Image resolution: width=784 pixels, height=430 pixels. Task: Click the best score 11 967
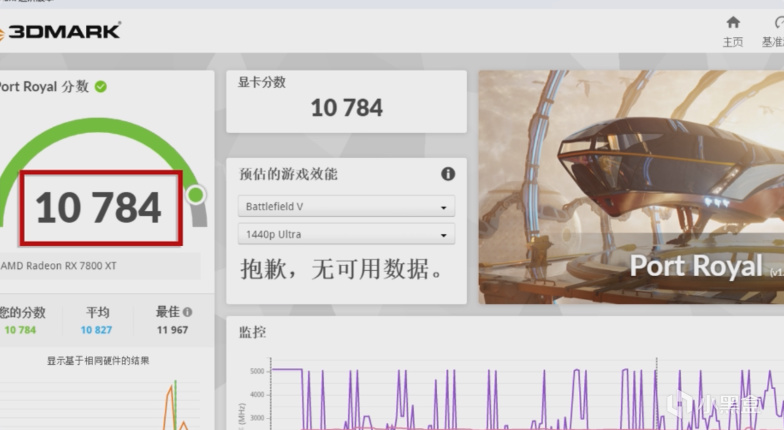[172, 330]
